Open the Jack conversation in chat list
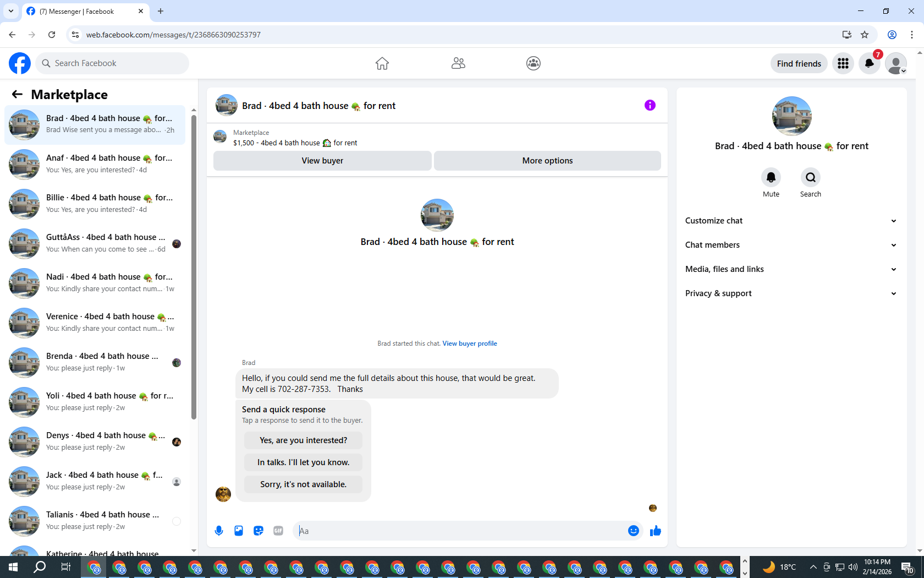This screenshot has height=578, width=924. point(95,482)
